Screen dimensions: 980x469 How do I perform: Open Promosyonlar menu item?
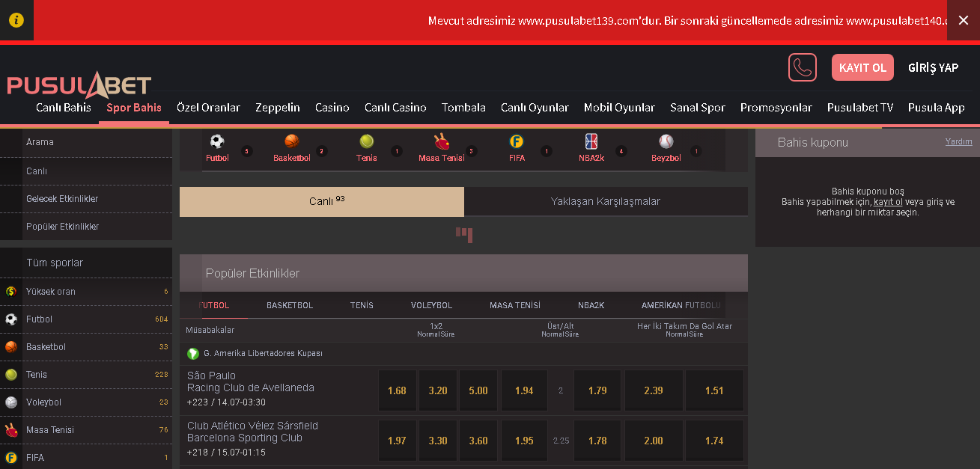776,108
